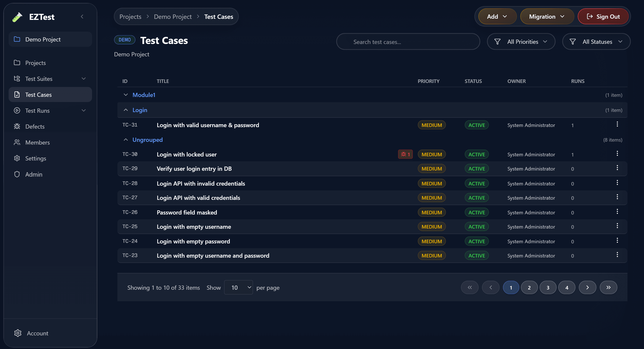
Task: Select Test Cases in the sidebar
Action: tap(38, 94)
